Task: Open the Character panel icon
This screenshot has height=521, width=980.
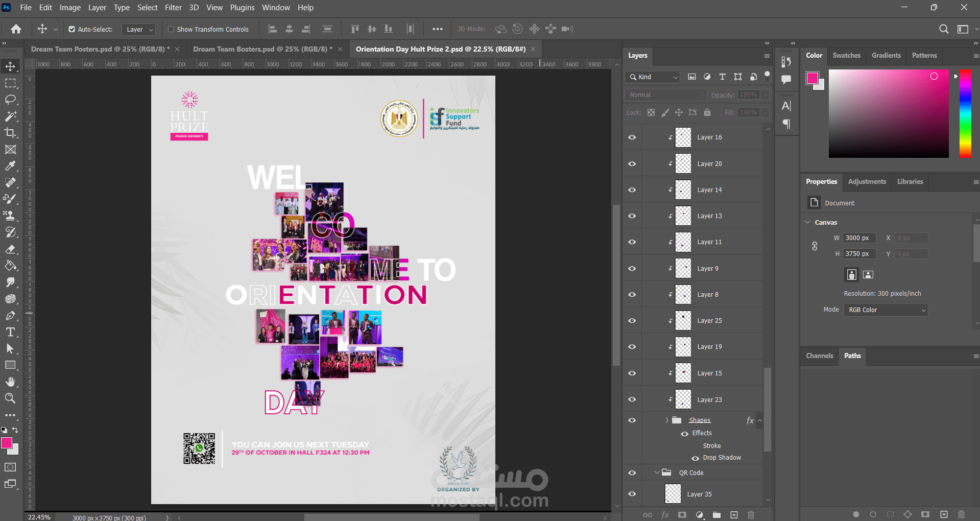Action: 786,106
